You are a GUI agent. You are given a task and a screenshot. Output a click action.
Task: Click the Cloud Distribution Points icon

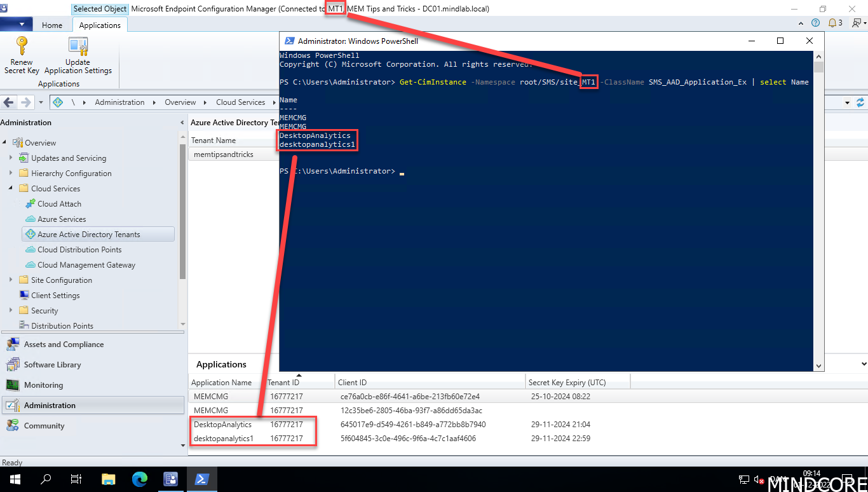click(x=30, y=250)
